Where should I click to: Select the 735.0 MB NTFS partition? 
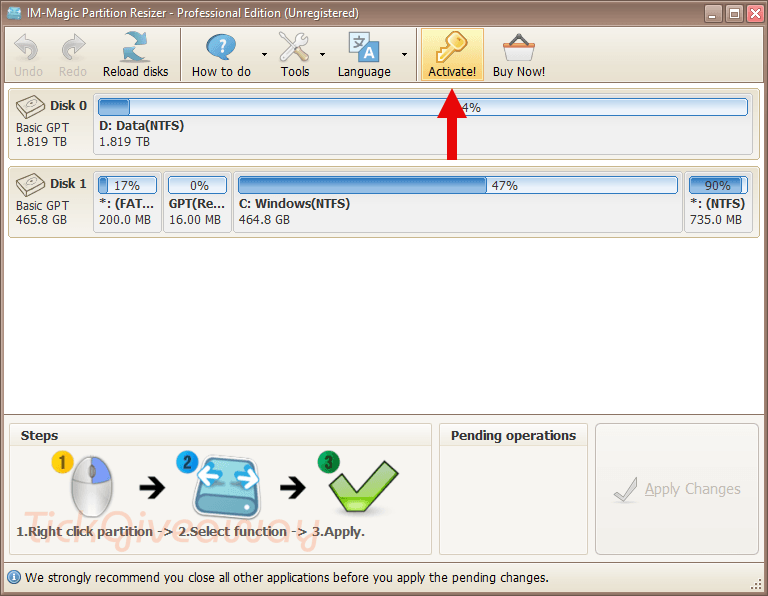pyautogui.click(x=718, y=202)
